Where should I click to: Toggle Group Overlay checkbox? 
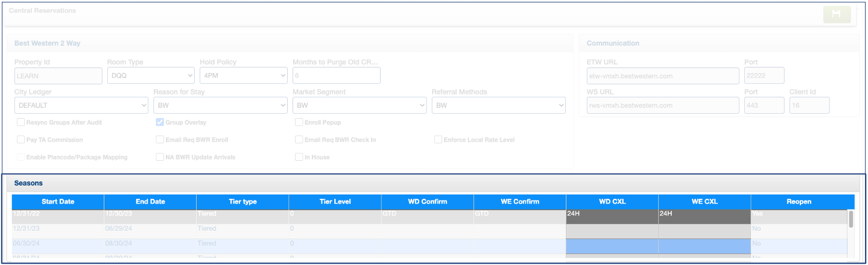pos(160,122)
